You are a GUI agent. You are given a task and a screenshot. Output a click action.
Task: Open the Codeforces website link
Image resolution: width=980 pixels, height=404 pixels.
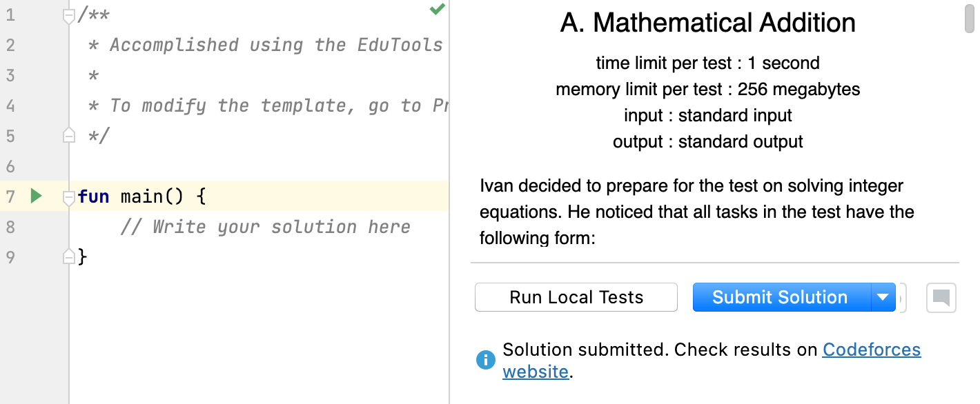click(871, 350)
